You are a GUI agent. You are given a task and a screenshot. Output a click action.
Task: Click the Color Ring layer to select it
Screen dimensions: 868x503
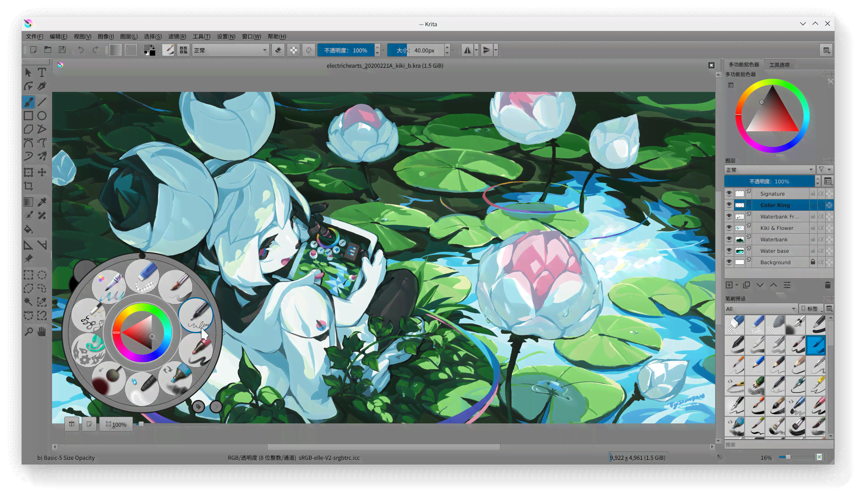pyautogui.click(x=774, y=205)
